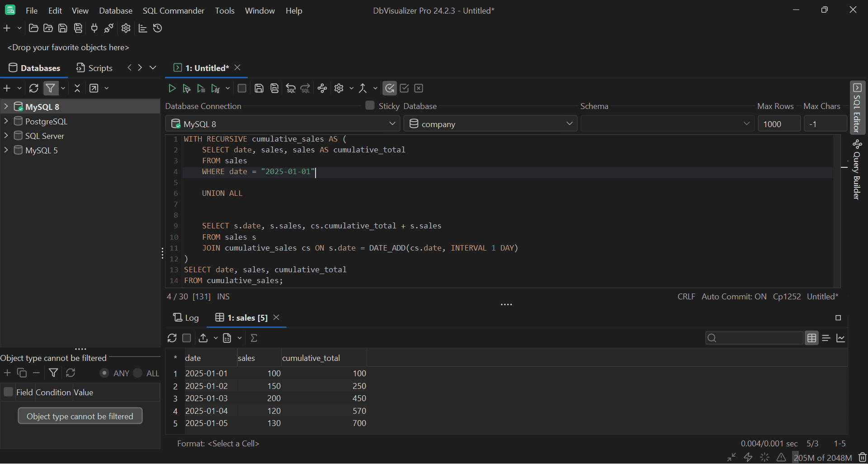Image resolution: width=868 pixels, height=464 pixels.
Task: Select the ALL filter radio button
Action: pyautogui.click(x=138, y=373)
